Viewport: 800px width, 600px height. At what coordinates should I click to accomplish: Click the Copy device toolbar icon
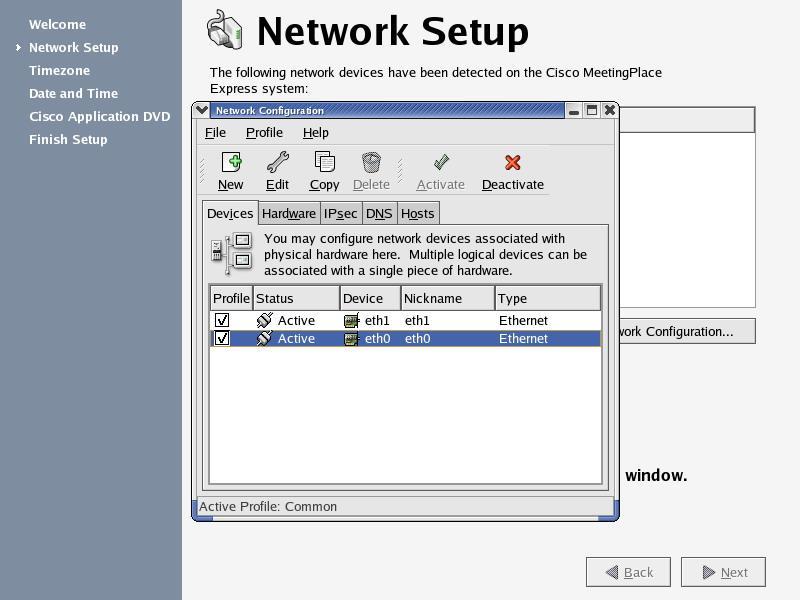tap(324, 163)
